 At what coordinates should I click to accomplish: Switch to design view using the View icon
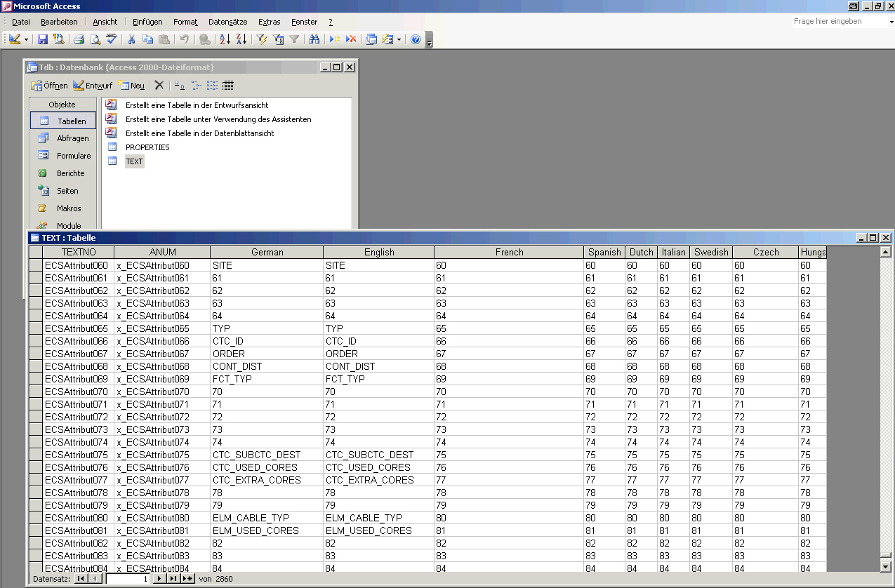14,39
